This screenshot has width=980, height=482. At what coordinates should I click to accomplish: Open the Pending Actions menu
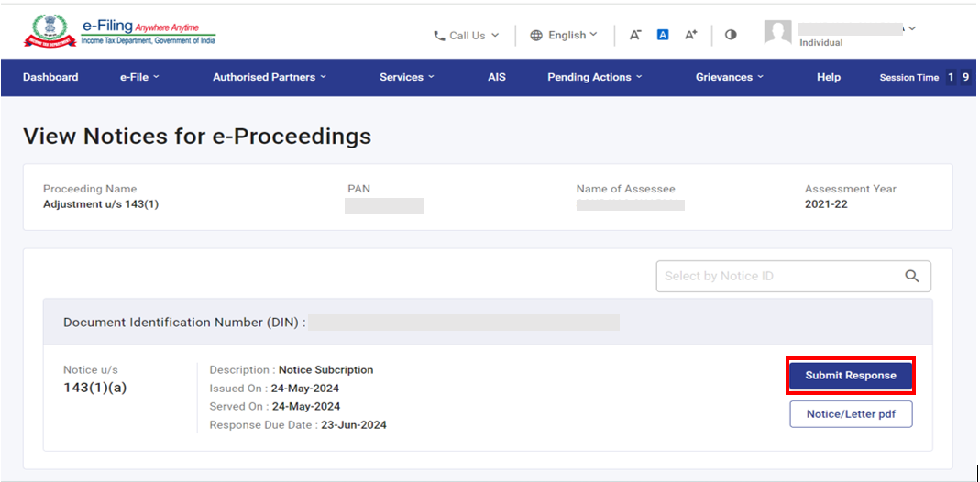[594, 77]
